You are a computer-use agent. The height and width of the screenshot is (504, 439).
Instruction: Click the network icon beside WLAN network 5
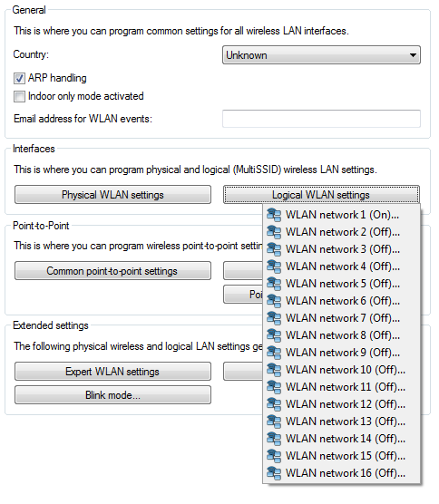(274, 284)
